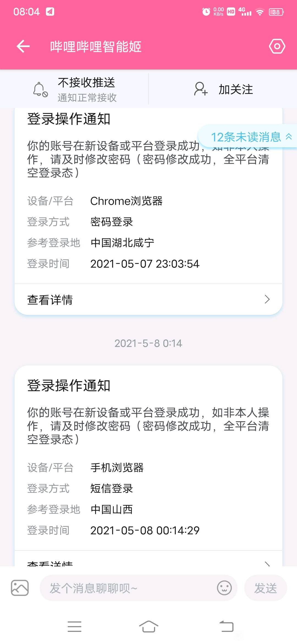Tap first 登录操作通知 card heading
This screenshot has height=644, width=297.
[x=69, y=119]
